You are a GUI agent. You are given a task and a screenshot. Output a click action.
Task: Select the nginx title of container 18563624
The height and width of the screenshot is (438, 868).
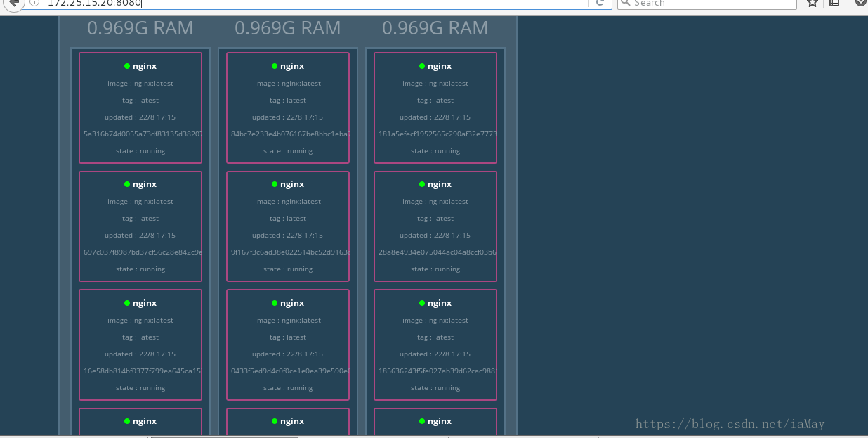pos(440,303)
